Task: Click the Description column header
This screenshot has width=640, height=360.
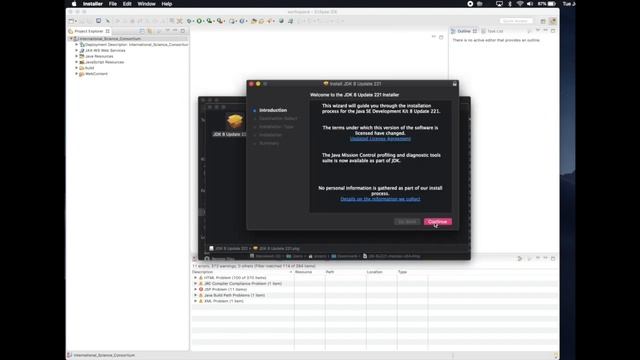Action: point(242,272)
